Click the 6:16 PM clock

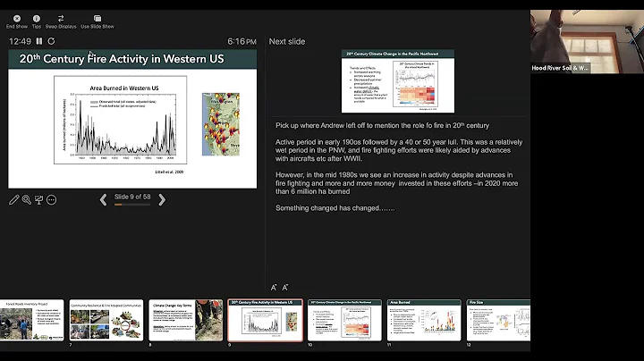click(x=241, y=41)
